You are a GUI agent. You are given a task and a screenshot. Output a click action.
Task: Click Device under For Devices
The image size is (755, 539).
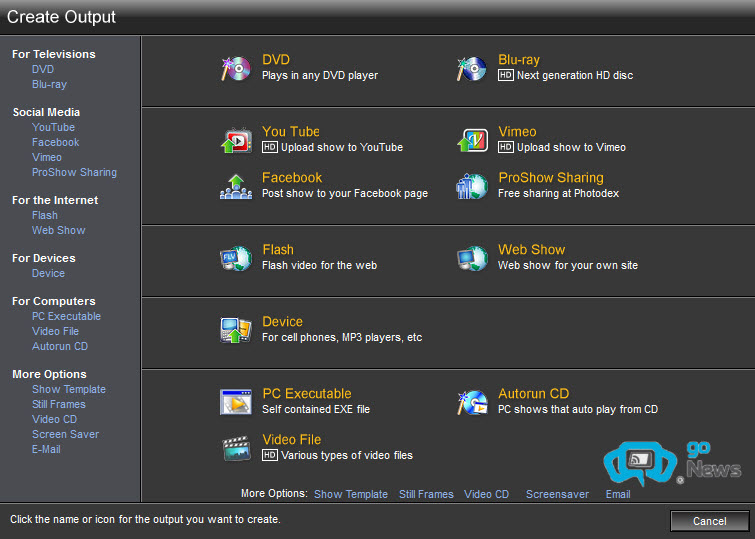(x=48, y=273)
